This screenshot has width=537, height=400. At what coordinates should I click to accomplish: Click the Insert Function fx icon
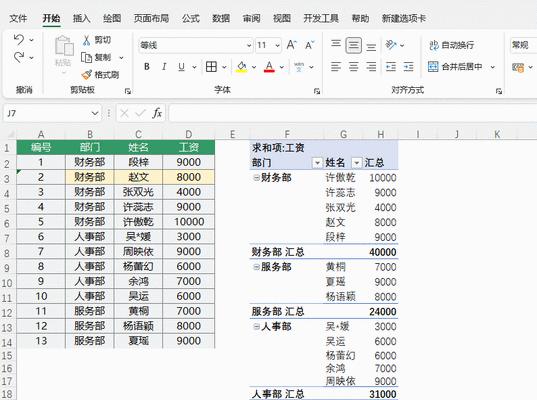[157, 113]
